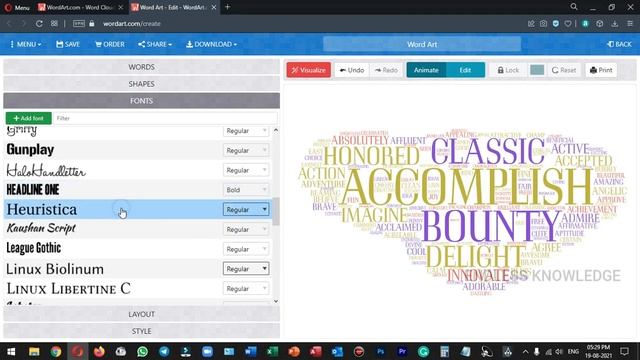Image resolution: width=640 pixels, height=360 pixels.
Task: Toggle the Lock button
Action: (508, 70)
